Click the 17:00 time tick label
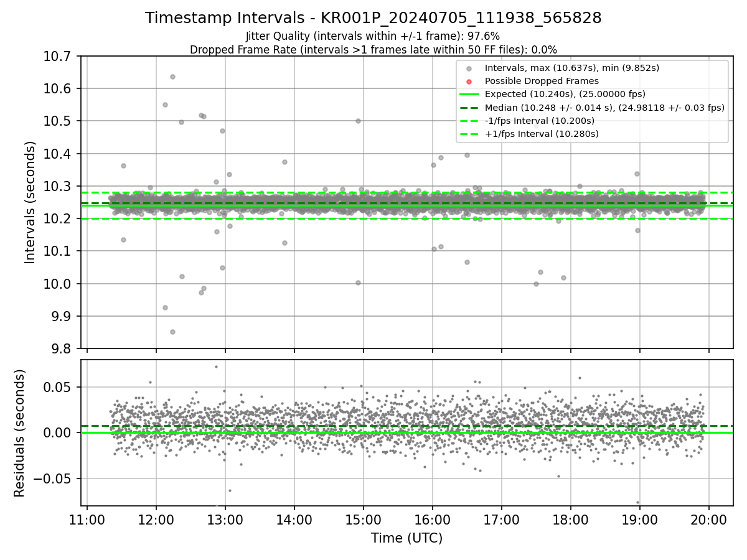This screenshot has width=747, height=560. 501,520
